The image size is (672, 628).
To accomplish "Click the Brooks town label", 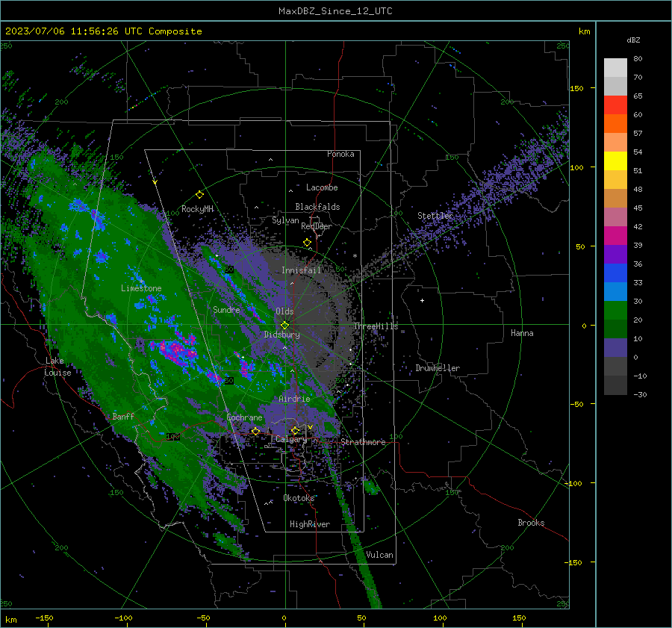I will click(x=531, y=523).
